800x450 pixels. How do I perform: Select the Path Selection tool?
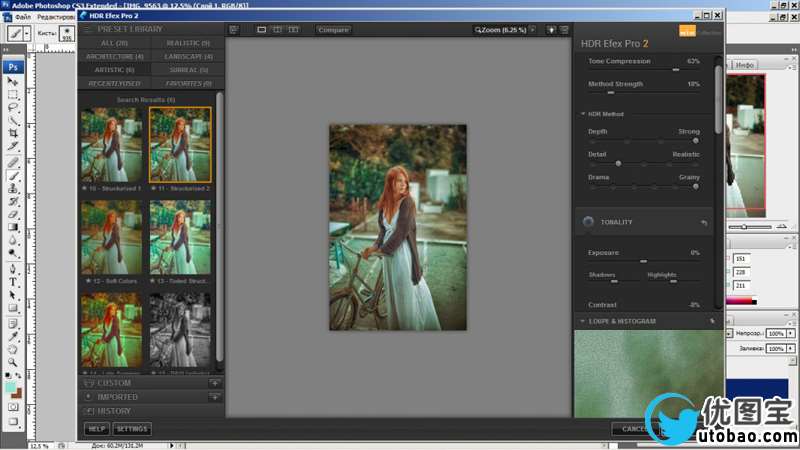[13, 295]
